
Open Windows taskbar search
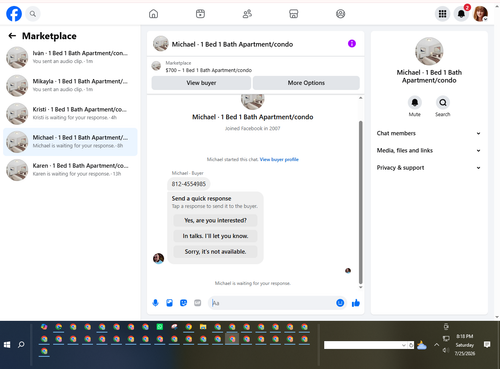click(x=21, y=345)
